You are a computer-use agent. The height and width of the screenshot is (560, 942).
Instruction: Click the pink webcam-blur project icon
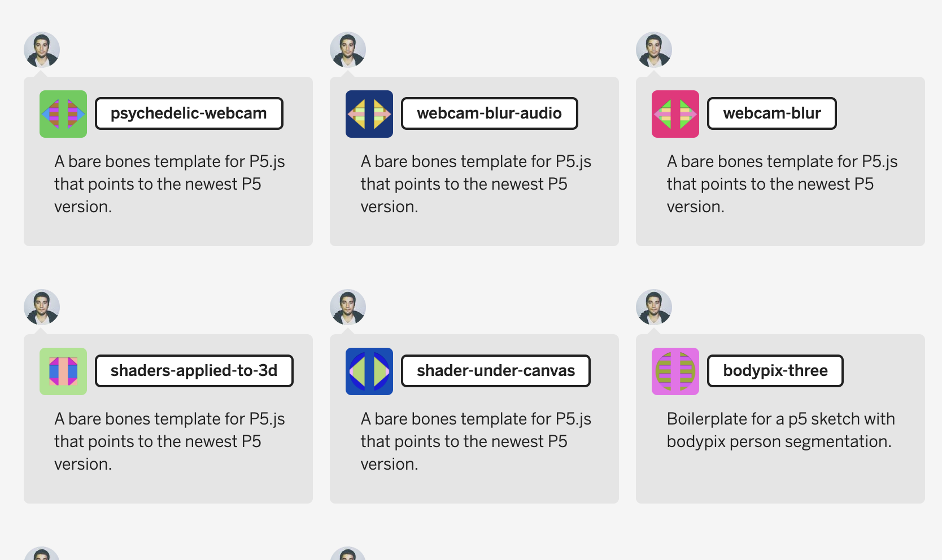coord(675,113)
